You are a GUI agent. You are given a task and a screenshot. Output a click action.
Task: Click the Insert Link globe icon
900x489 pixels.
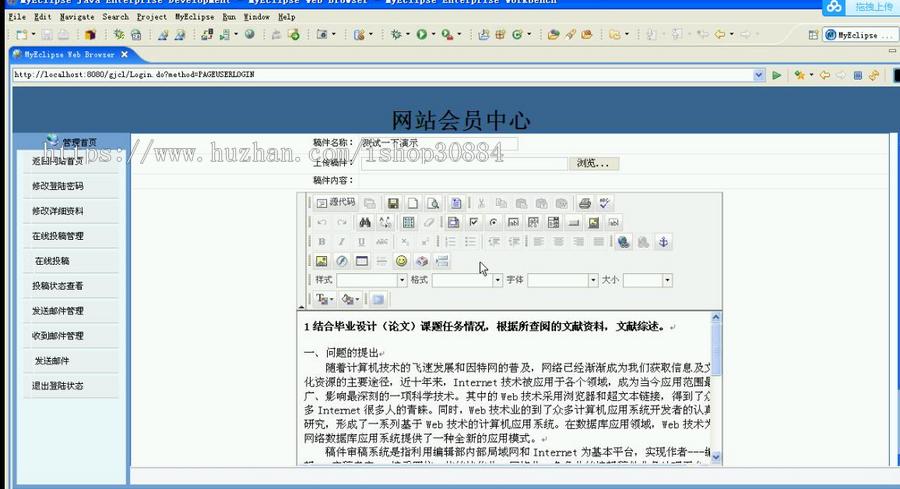pos(623,242)
